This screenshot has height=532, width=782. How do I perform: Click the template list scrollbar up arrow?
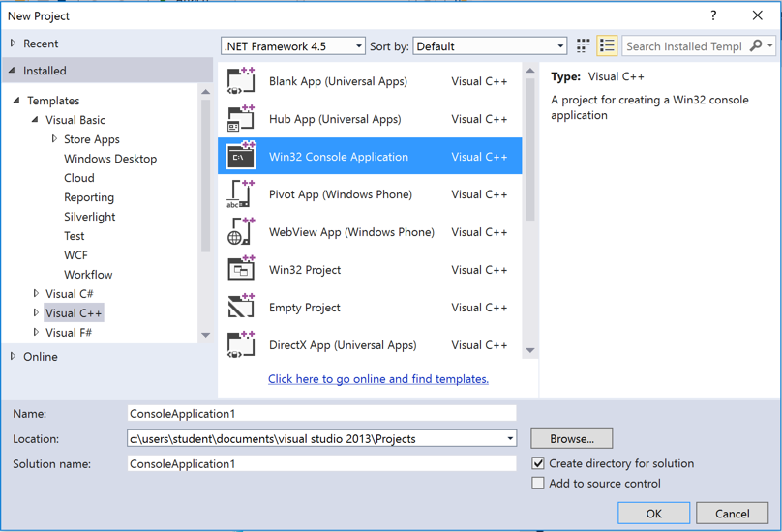click(x=530, y=71)
